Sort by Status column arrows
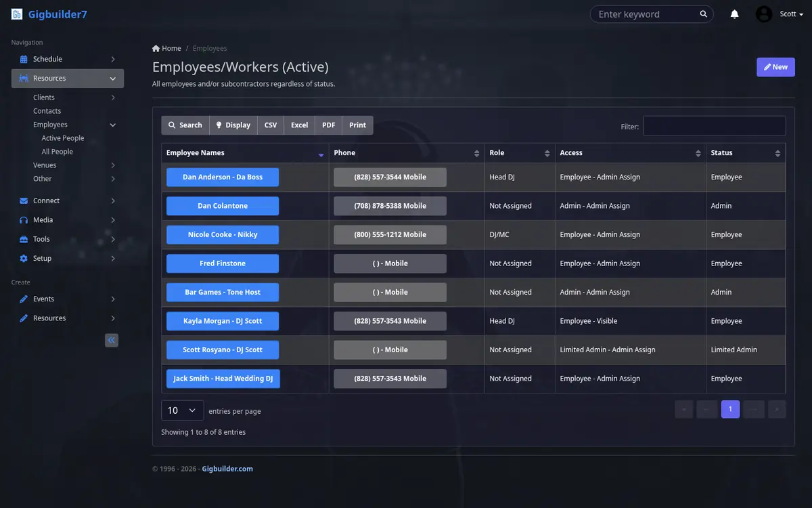 click(x=778, y=153)
